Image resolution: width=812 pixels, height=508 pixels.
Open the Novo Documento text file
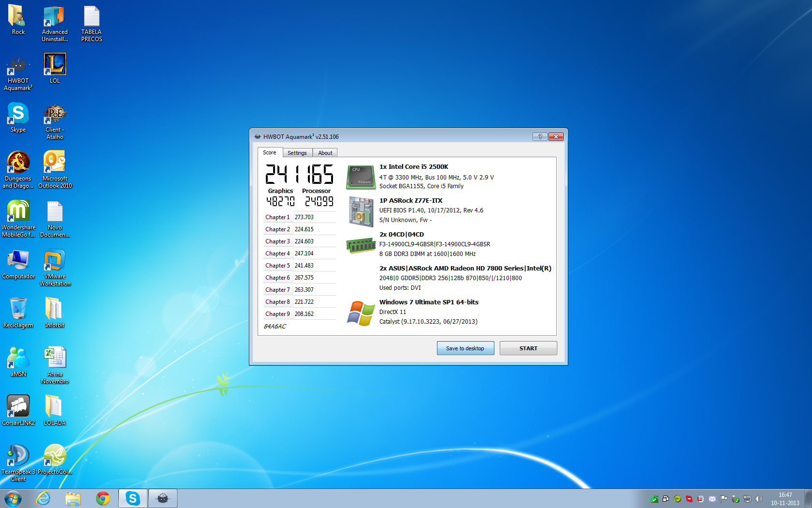[x=55, y=219]
